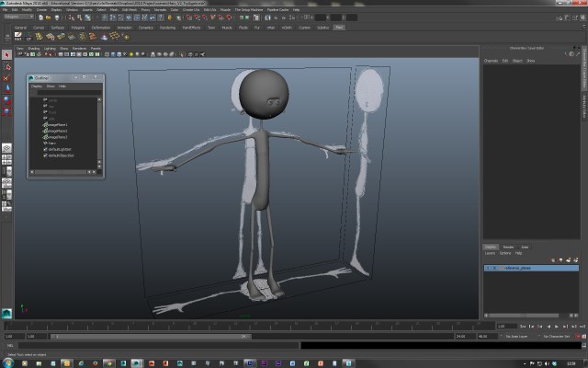Switch to the Polygons shelf tab
Screen dimensions: 588x368
(79, 29)
